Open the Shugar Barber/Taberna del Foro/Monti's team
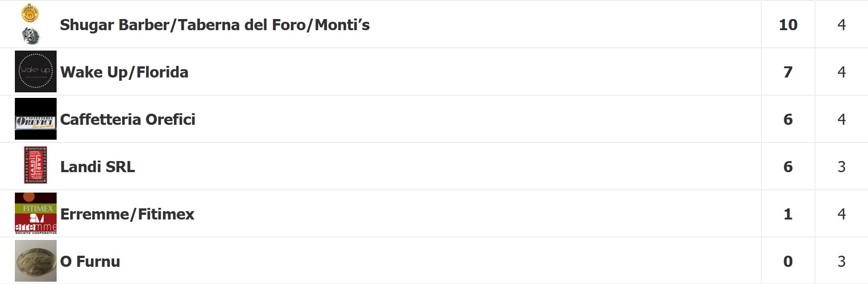The image size is (868, 284). click(215, 25)
